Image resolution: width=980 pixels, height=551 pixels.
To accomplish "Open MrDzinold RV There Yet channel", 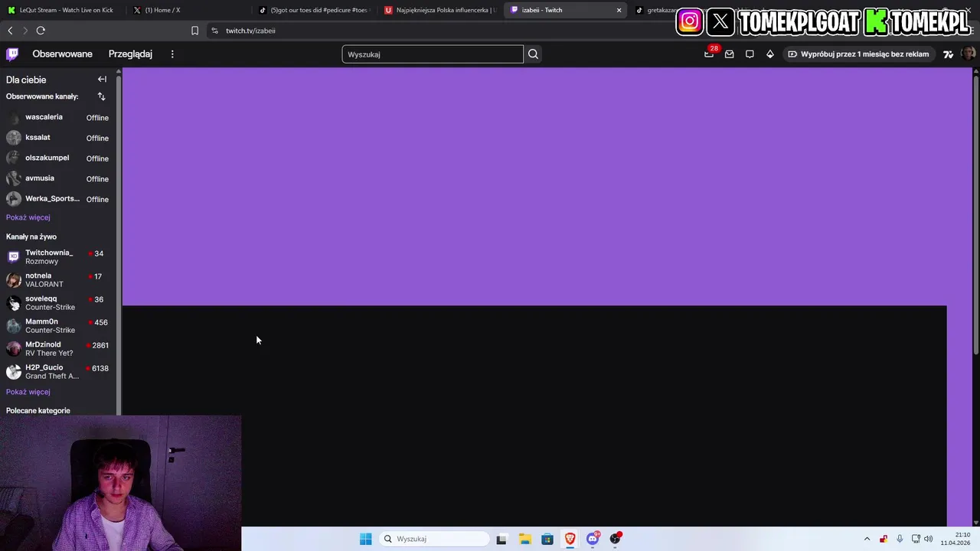I will (x=57, y=348).
